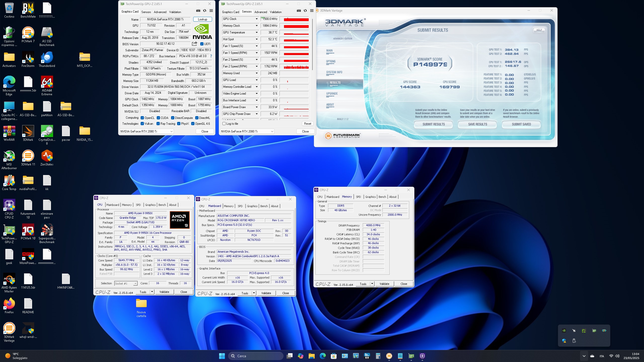The width and height of the screenshot is (644, 362).
Task: Open SPD tab in CPU-Z Memory window
Action: (358, 197)
